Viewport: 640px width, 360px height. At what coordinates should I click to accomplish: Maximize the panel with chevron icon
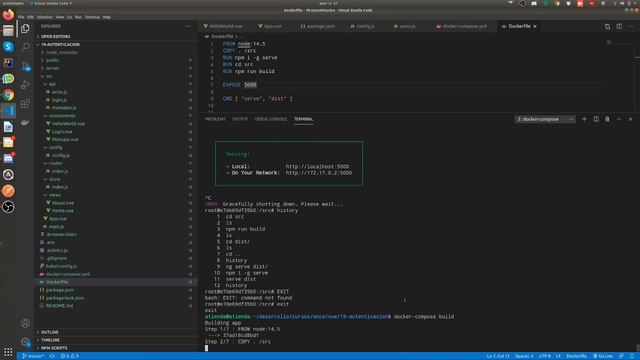pyautogui.click(x=619, y=119)
